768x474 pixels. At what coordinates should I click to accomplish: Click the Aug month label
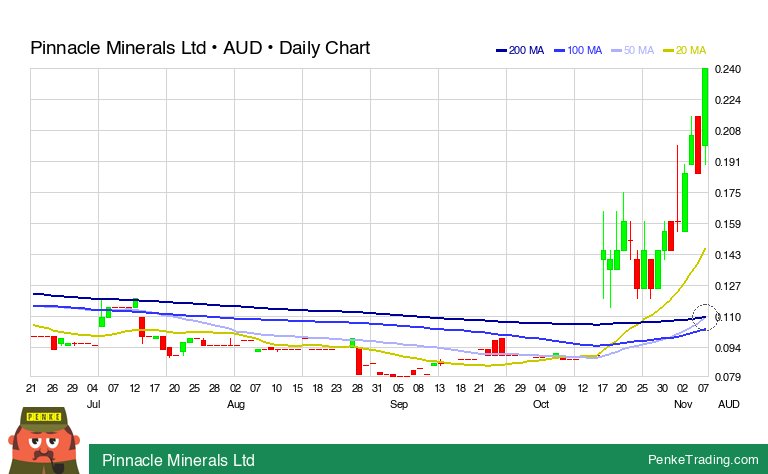(236, 404)
